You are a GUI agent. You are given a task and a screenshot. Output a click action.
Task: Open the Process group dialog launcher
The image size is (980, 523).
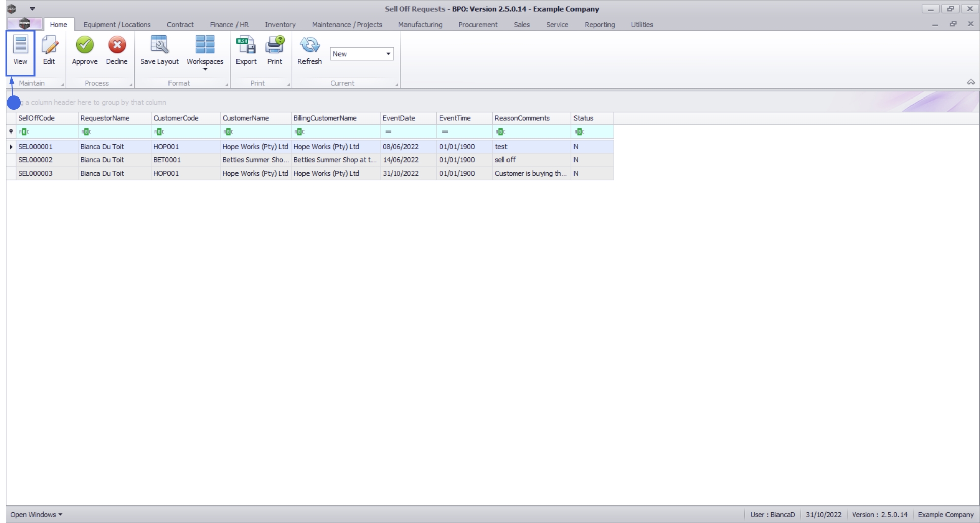click(x=131, y=84)
